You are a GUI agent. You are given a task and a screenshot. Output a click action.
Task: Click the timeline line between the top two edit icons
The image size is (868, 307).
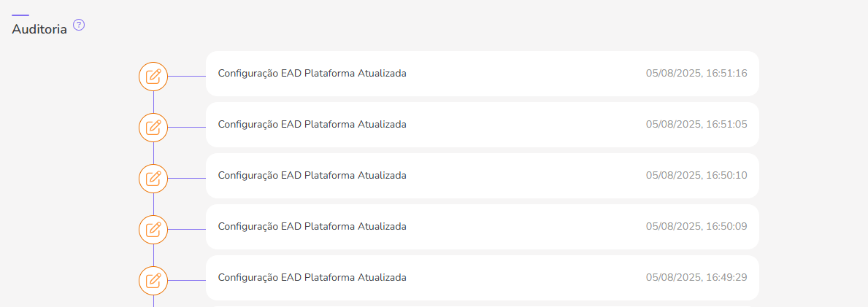[x=153, y=101]
